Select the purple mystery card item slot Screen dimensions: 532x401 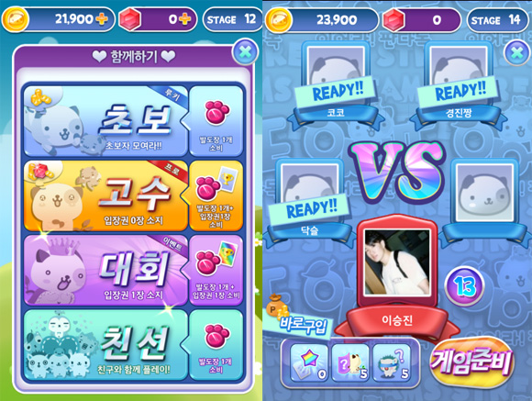coord(350,363)
